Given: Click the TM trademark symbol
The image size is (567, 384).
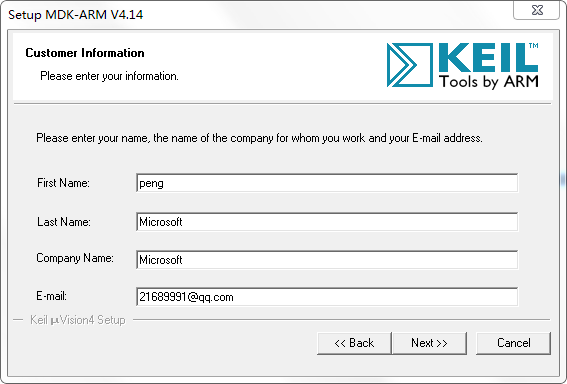Looking at the screenshot, I should point(534,46).
